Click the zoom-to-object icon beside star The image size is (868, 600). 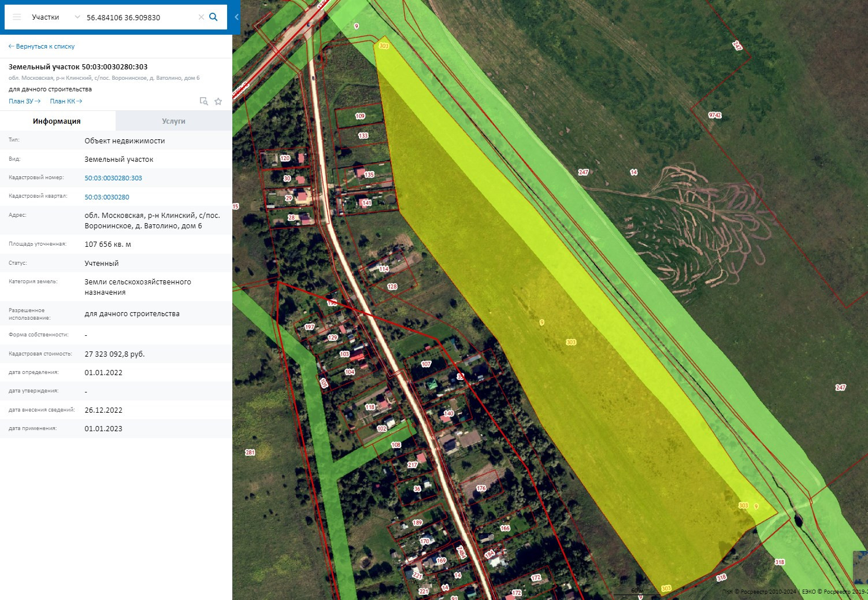[x=203, y=101]
